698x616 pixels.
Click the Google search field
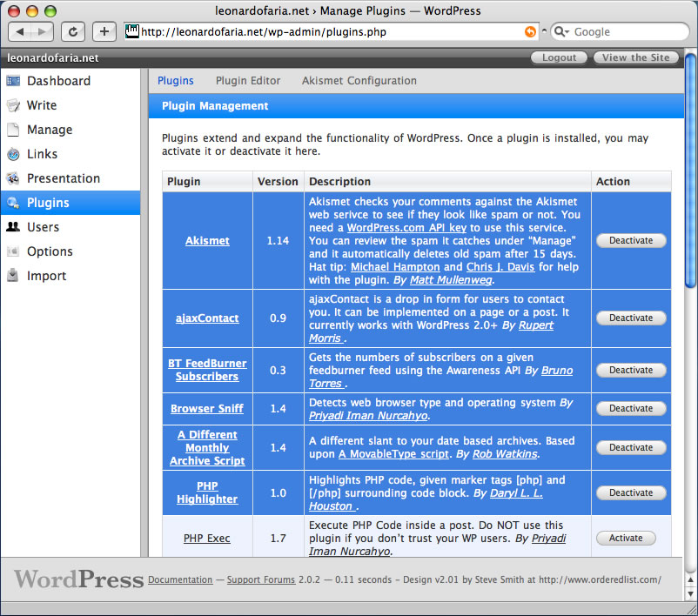pyautogui.click(x=620, y=31)
